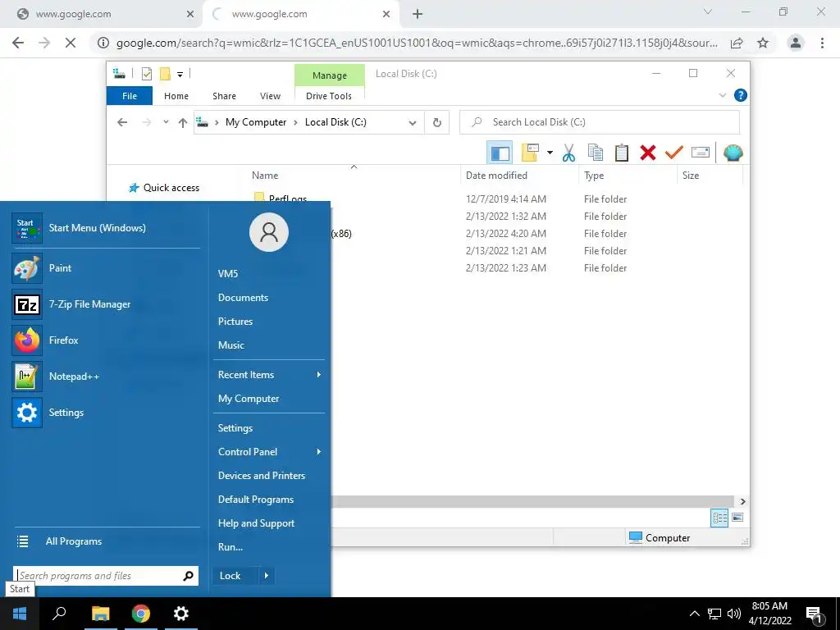Open folder options dropdown arrow in toolbar

(550, 153)
